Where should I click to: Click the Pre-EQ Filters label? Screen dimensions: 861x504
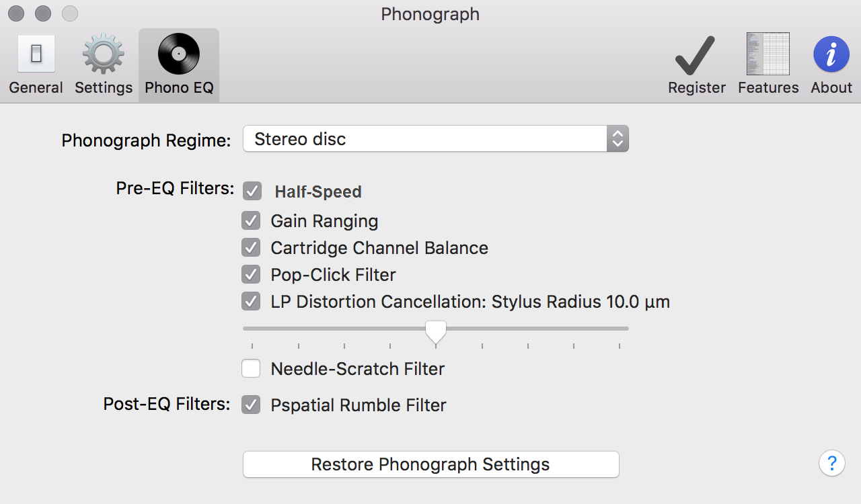pyautogui.click(x=175, y=189)
